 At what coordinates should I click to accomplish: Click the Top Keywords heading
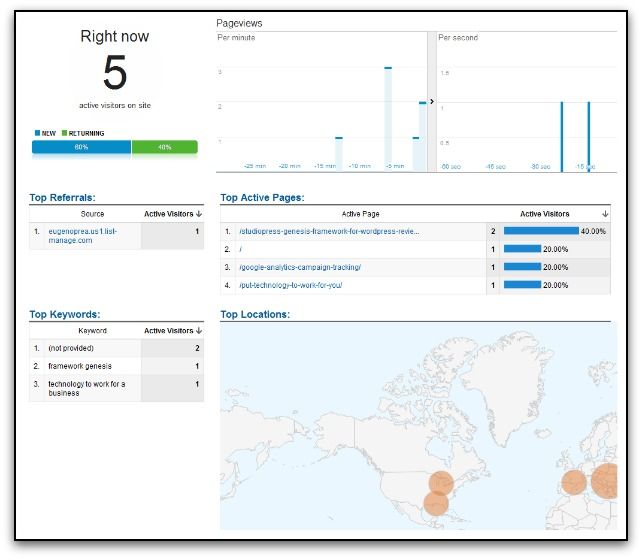65,314
